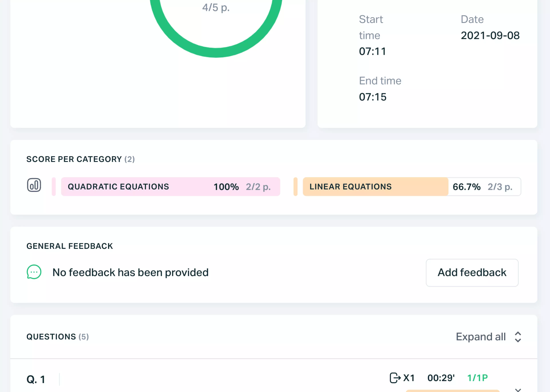The width and height of the screenshot is (550, 392).
Task: Click the start time '07:11'
Action: (372, 51)
